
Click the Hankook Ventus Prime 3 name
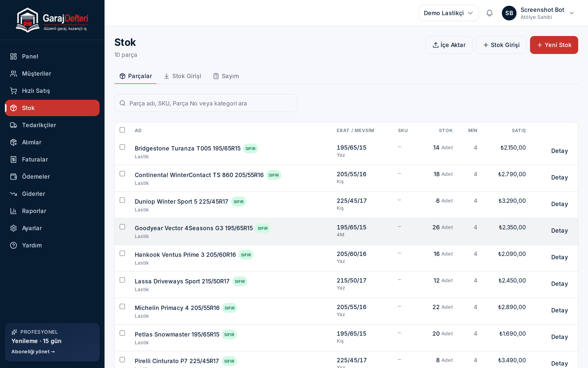(x=185, y=255)
